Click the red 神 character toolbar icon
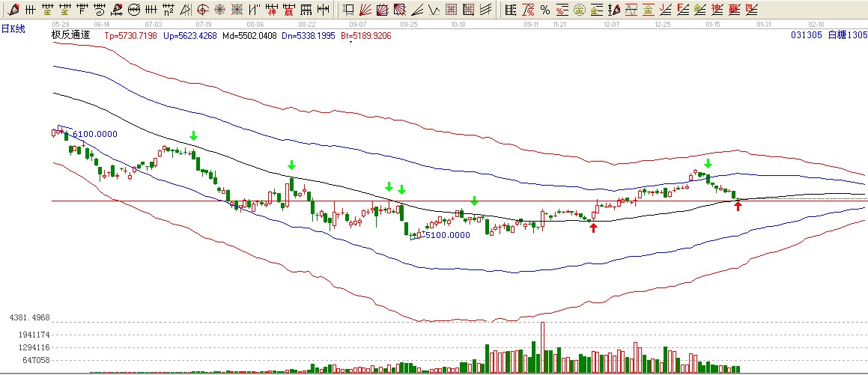Screen dimensions: 868x375 click(x=271, y=10)
